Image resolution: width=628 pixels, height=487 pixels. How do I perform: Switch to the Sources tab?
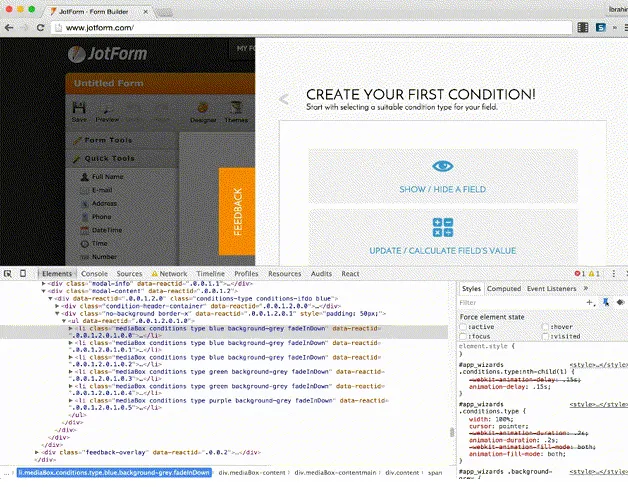129,274
